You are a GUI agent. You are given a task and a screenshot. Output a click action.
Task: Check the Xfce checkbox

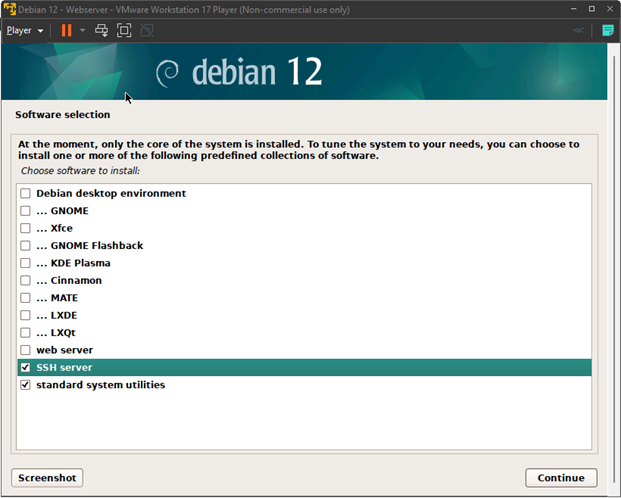coord(25,228)
